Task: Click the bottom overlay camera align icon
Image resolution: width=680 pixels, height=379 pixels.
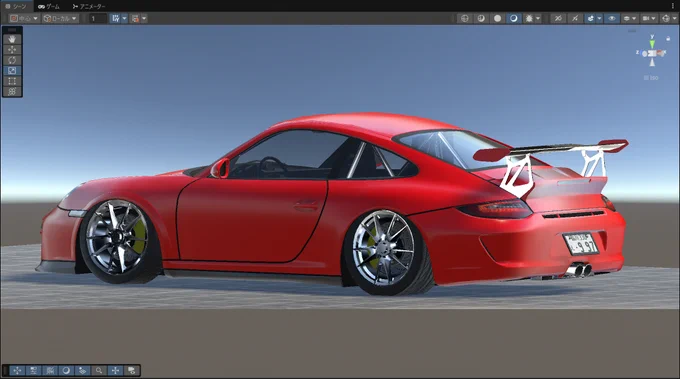Action: click(x=33, y=370)
